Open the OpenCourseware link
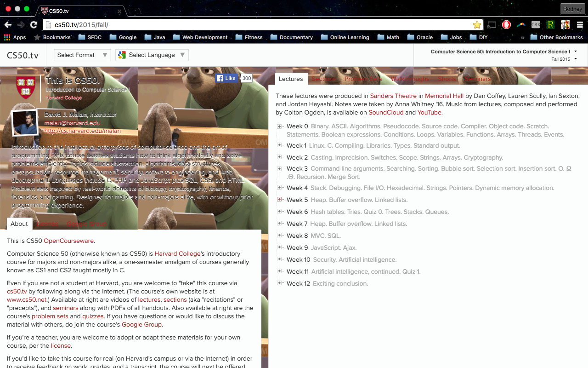 coord(68,241)
